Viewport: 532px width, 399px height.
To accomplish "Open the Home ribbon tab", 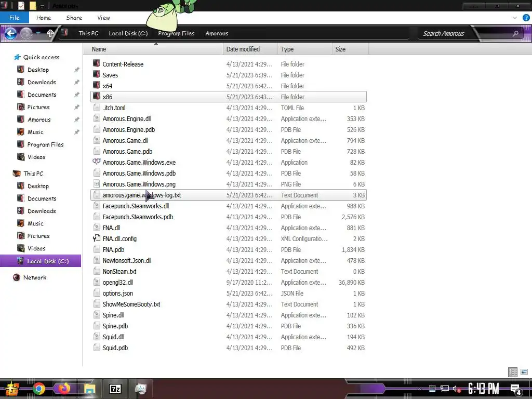I will [x=44, y=18].
